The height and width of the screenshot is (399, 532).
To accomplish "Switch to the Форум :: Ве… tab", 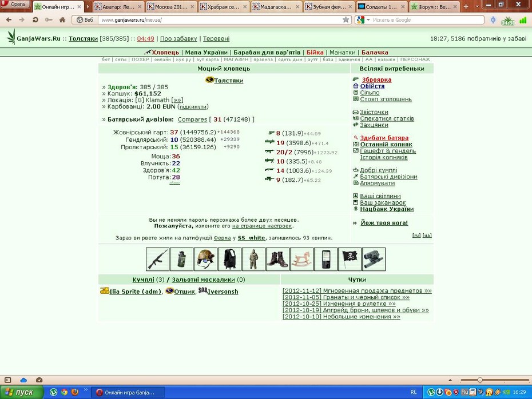I will tap(434, 6).
